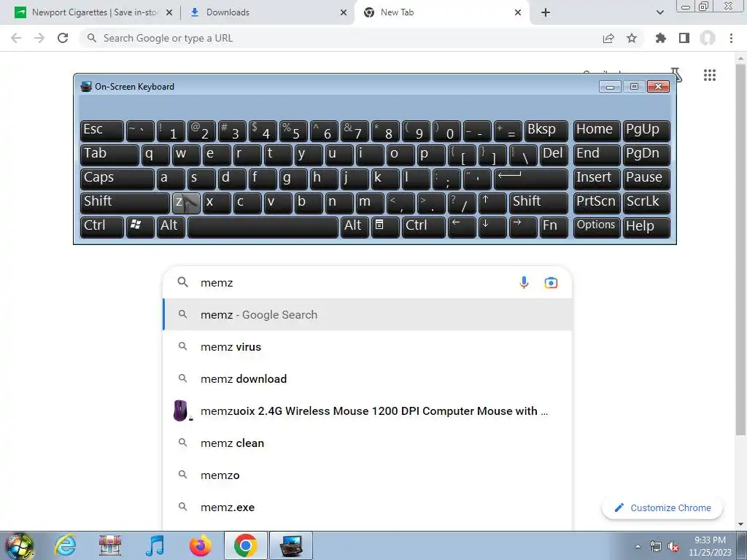Bookmark this tab with the star icon
747x560 pixels.
coord(632,38)
